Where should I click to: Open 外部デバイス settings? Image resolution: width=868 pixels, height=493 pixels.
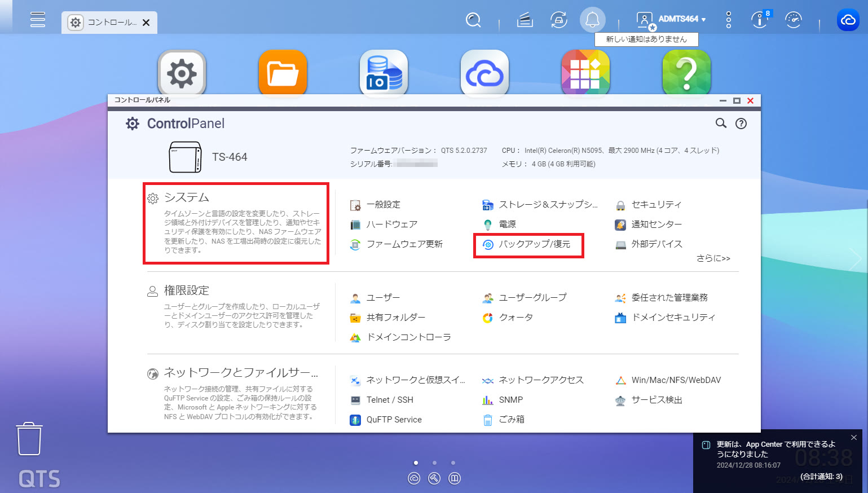[649, 244]
